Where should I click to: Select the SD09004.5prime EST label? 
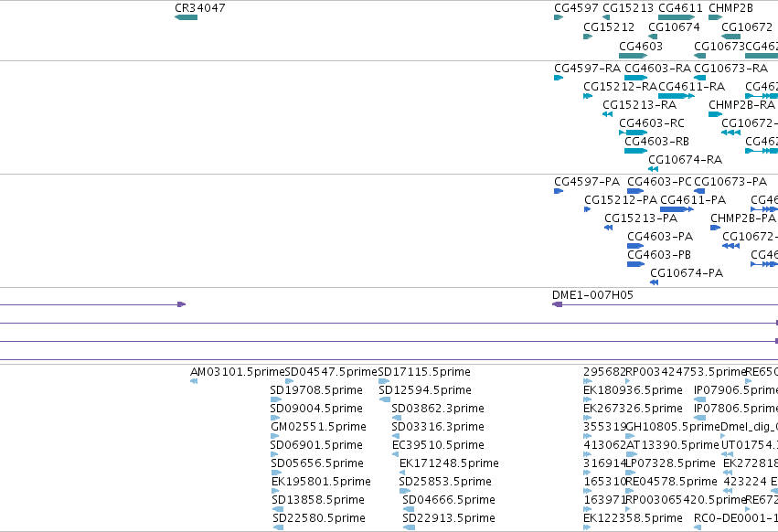coord(316,409)
